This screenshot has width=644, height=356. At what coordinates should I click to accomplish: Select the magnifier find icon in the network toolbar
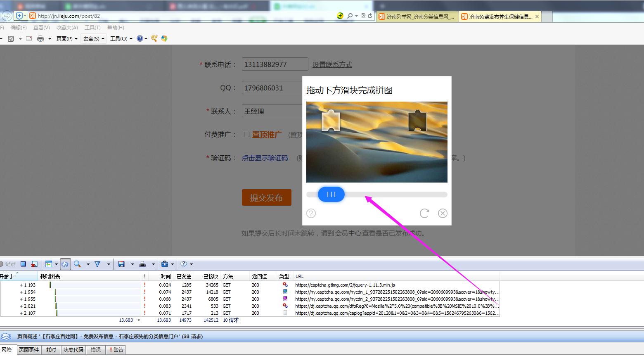(77, 264)
